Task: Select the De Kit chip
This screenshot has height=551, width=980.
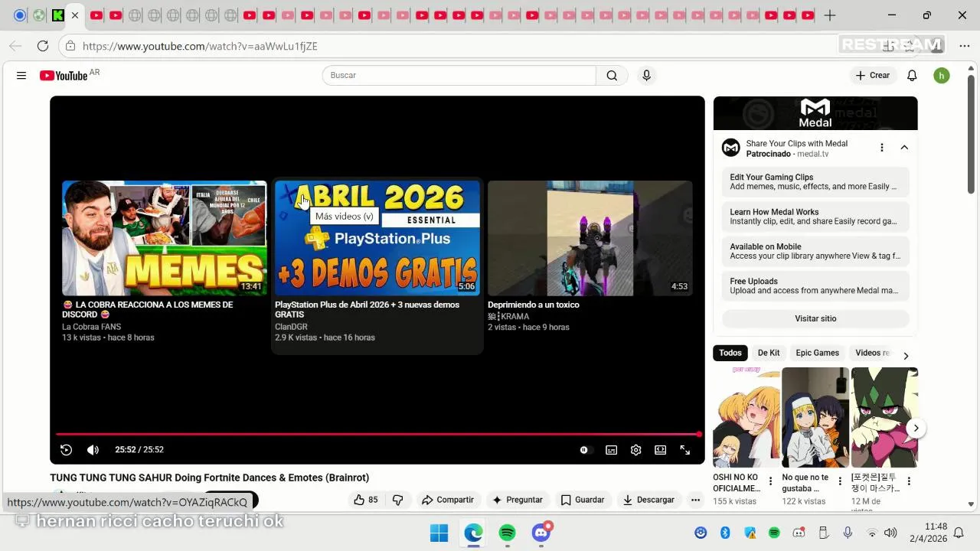Action: pos(769,353)
